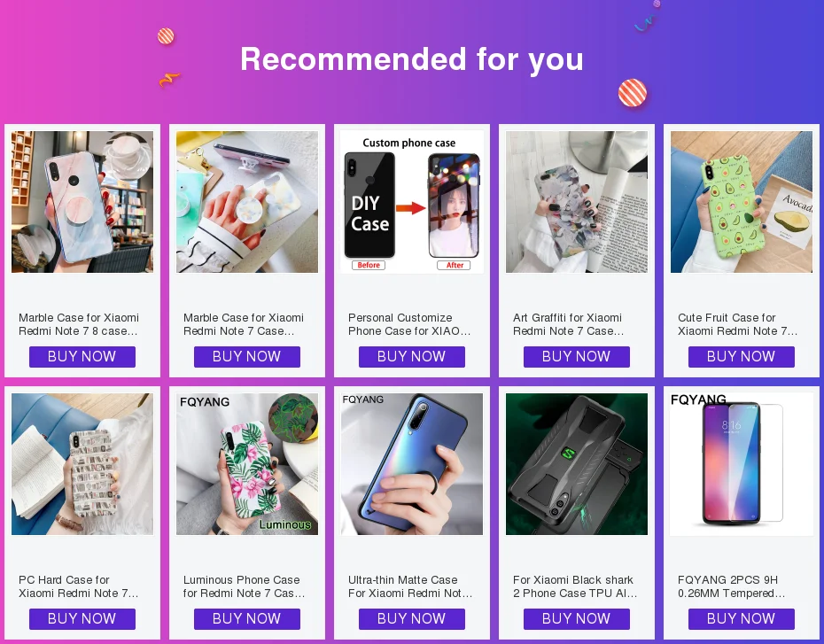Open the ultra-thin matte blue case image
This screenshot has width=824, height=644.
click(411, 464)
